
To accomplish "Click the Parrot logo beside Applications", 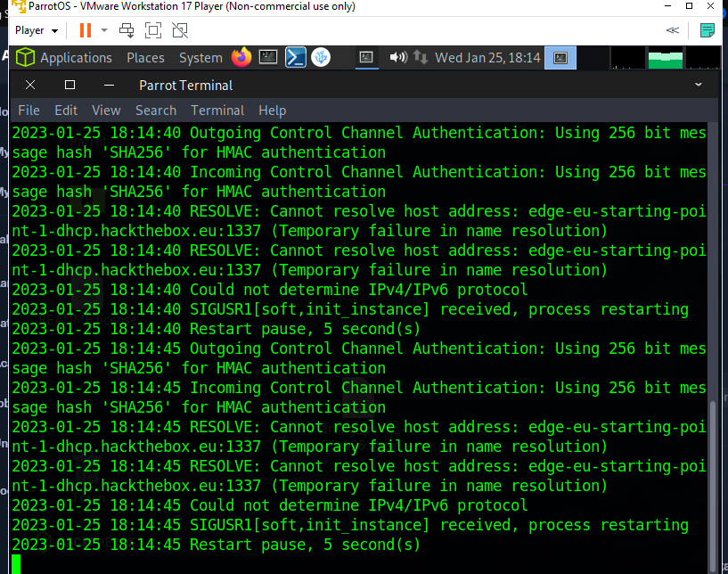I will pyautogui.click(x=24, y=56).
